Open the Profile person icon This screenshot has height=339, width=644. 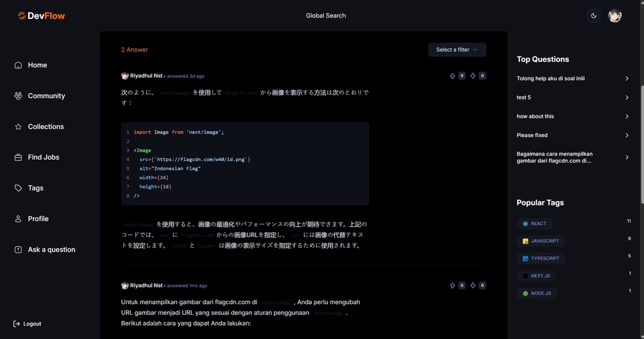[18, 219]
